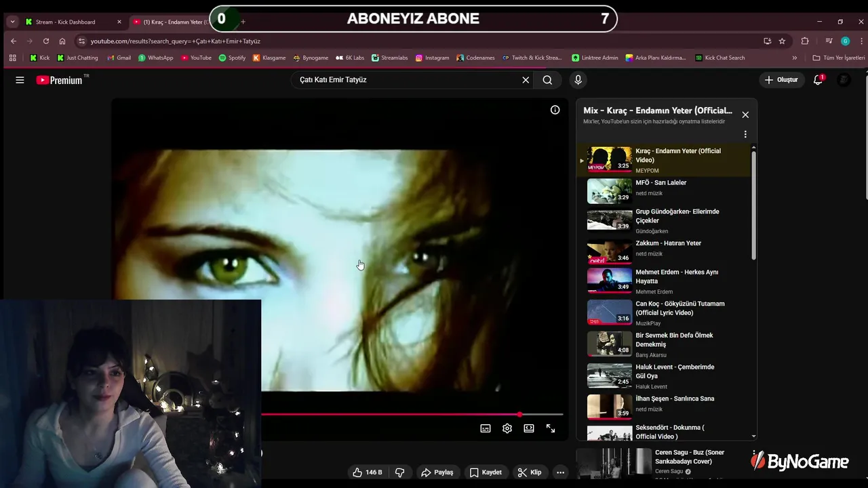Share video using Paylaş button
Viewport: 868px width, 488px height.
(x=437, y=472)
